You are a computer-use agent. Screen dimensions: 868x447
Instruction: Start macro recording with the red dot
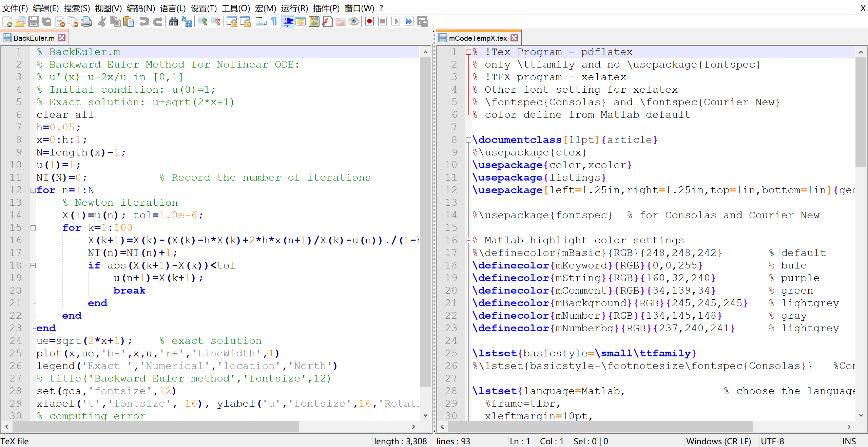coord(369,22)
